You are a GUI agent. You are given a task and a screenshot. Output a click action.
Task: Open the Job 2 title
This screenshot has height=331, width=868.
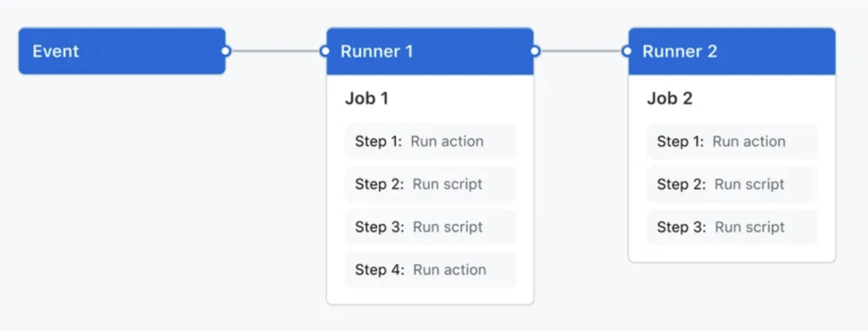670,98
